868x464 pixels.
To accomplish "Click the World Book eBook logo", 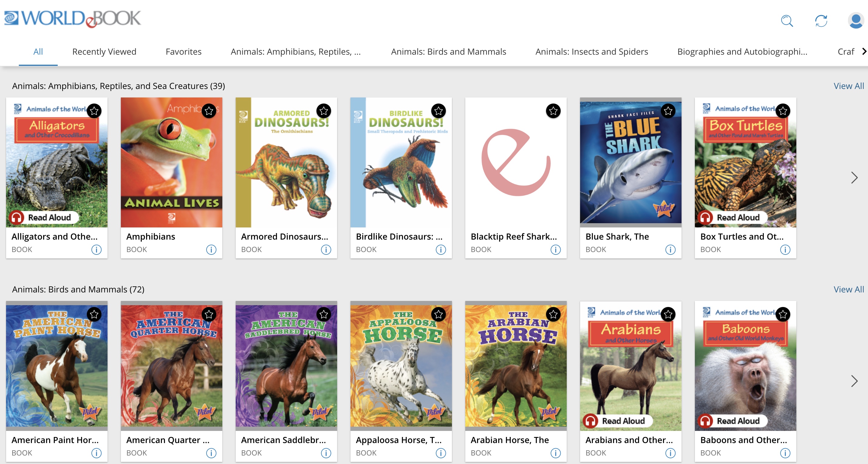I will (x=73, y=19).
